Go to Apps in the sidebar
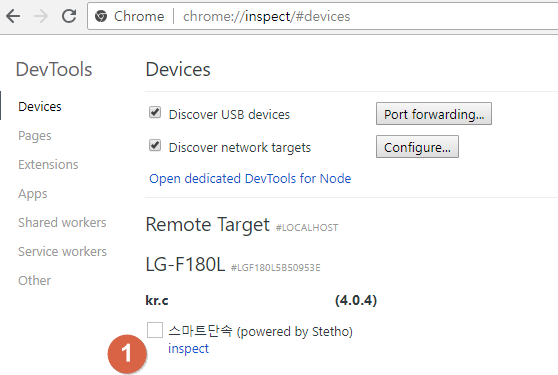This screenshot has height=375, width=558. pos(33,194)
